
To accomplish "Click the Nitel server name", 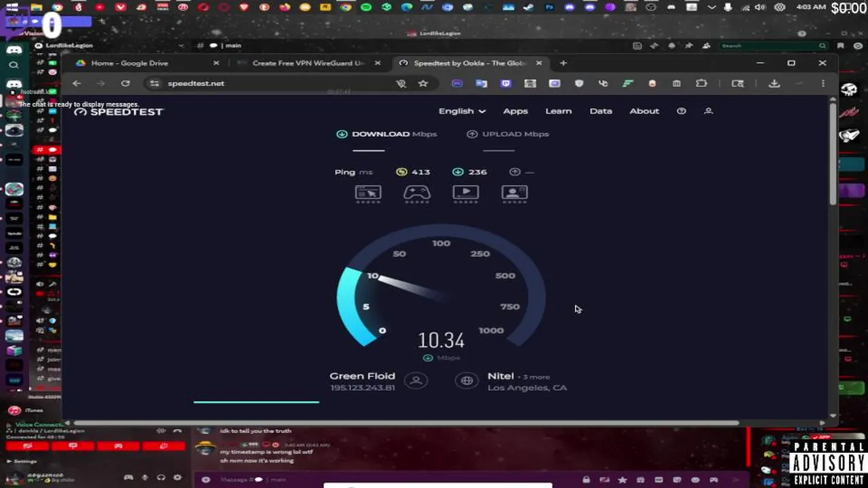I will [x=500, y=376].
